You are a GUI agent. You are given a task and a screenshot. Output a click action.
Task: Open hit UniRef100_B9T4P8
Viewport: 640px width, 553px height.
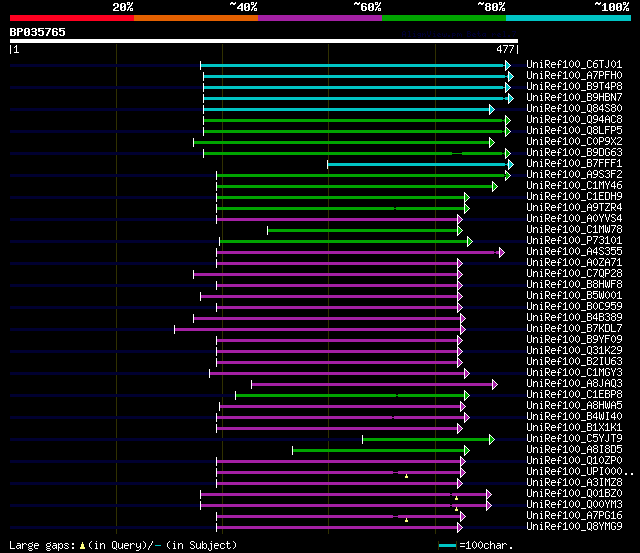pyautogui.click(x=574, y=87)
